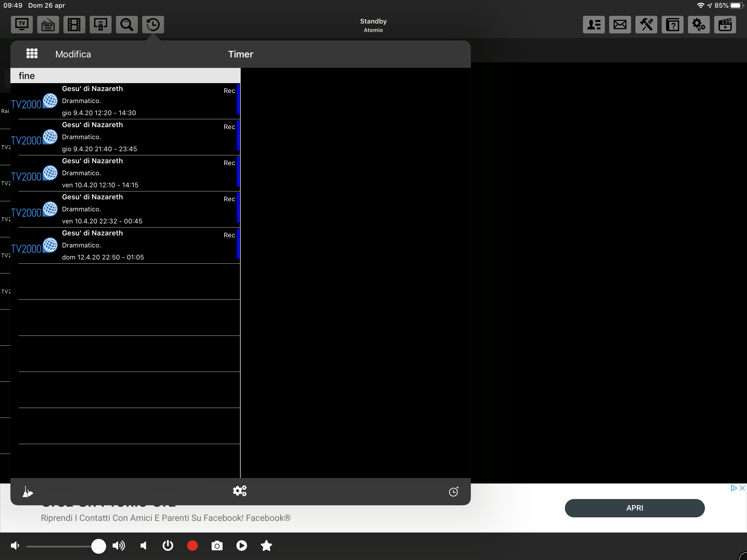Select timer dom 12.4.20 22:50 - 01:05
Screen dimensions: 747x560
[x=135, y=245]
